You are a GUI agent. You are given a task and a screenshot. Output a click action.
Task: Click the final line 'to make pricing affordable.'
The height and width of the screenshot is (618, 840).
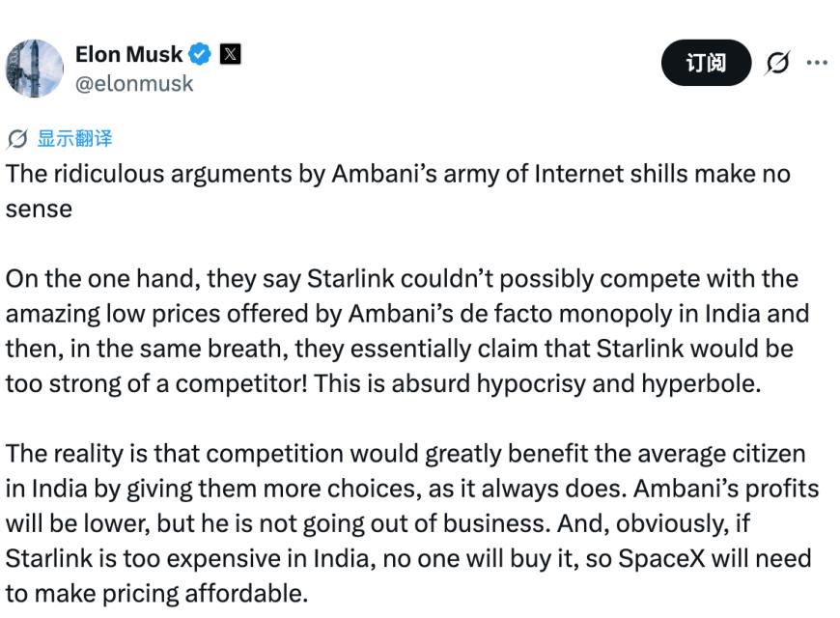coord(157,594)
